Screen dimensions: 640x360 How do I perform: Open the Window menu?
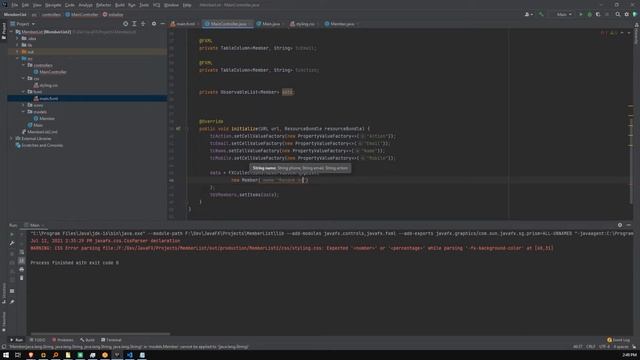[171, 5]
